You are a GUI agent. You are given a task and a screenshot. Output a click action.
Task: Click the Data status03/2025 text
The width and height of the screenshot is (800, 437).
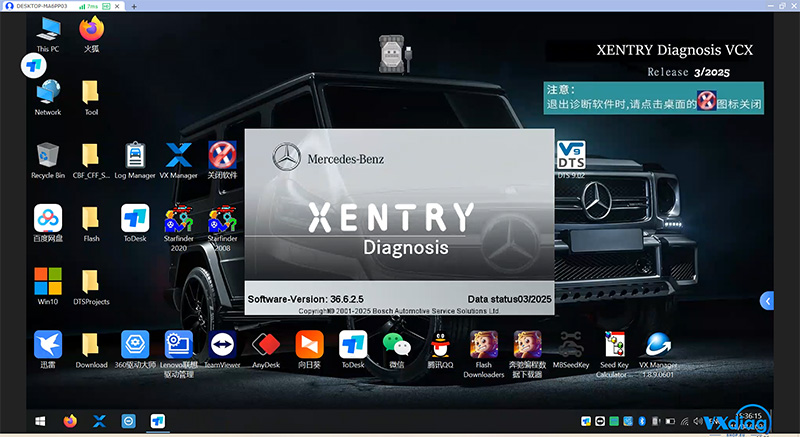pyautogui.click(x=509, y=299)
